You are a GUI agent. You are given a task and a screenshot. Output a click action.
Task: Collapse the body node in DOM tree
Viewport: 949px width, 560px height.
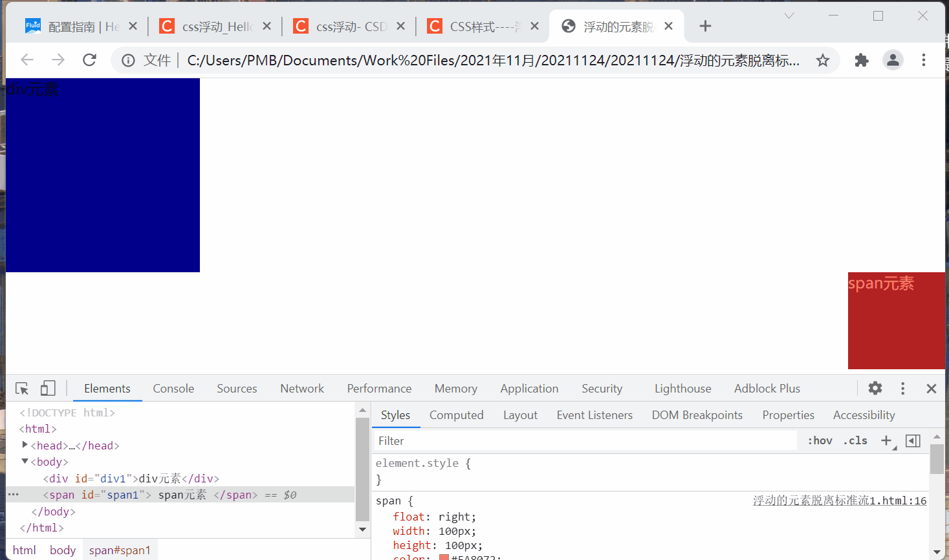tap(25, 461)
